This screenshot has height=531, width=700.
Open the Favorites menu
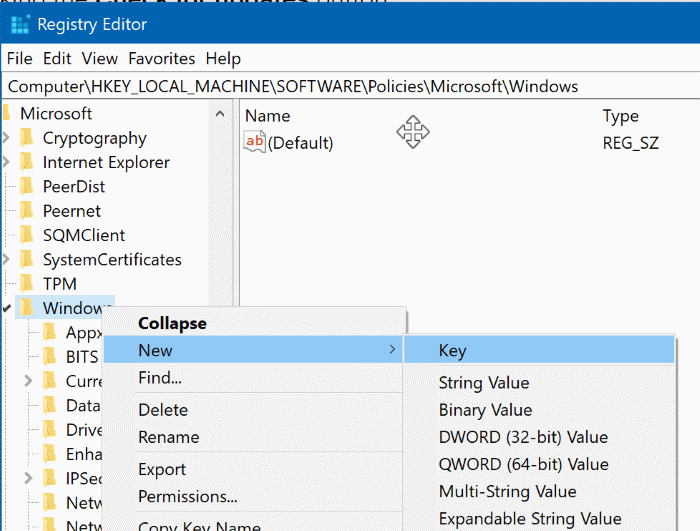pyautogui.click(x=162, y=59)
